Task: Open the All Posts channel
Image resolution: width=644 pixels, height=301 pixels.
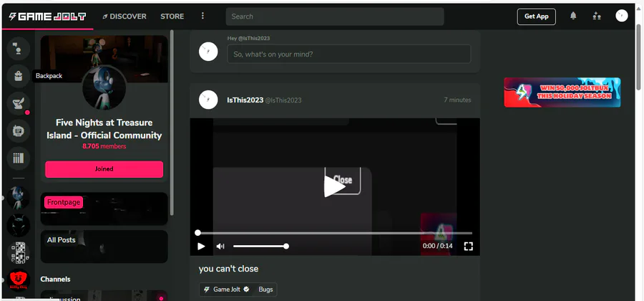Action: point(104,247)
